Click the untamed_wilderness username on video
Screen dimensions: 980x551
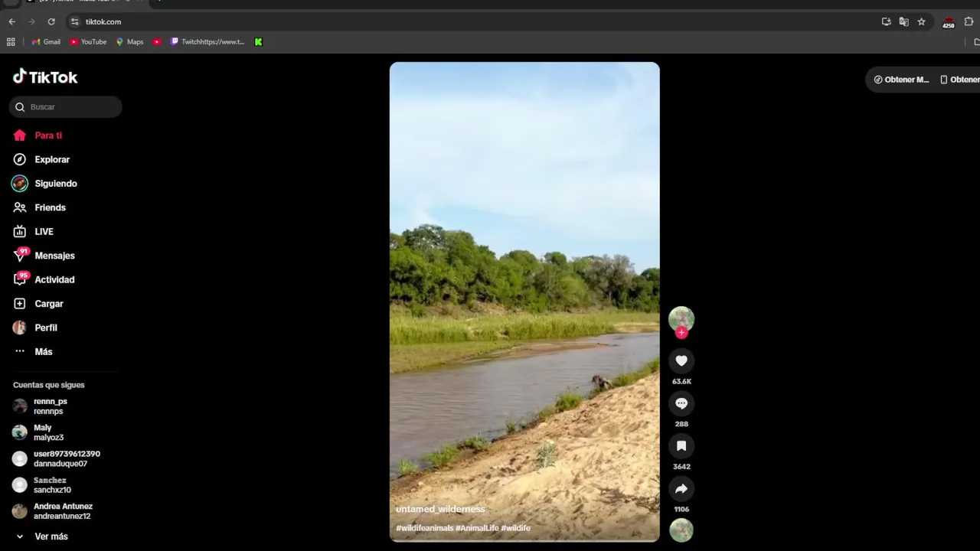point(440,509)
